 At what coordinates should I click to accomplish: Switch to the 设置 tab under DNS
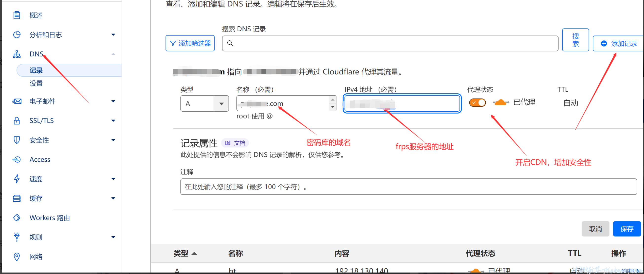tap(36, 84)
